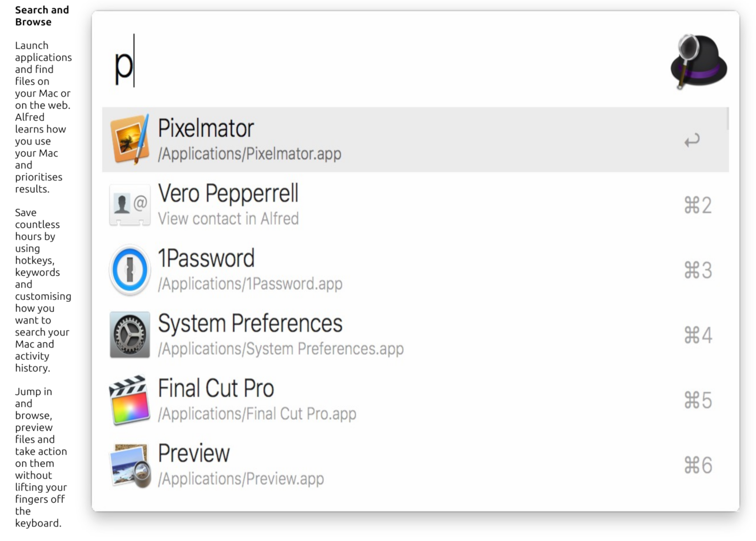Image resolution: width=756 pixels, height=541 pixels.
Task: Click the ⌘6 shortcut label
Action: [x=698, y=465]
